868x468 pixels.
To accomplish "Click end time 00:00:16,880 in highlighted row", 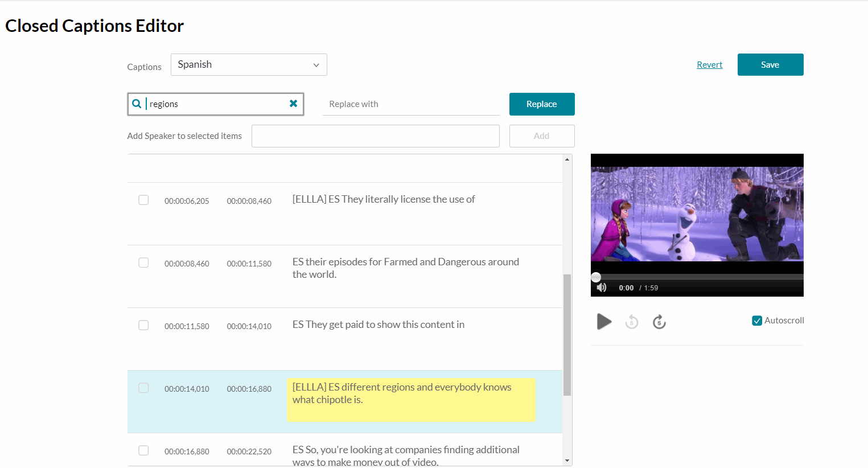I will point(249,389).
